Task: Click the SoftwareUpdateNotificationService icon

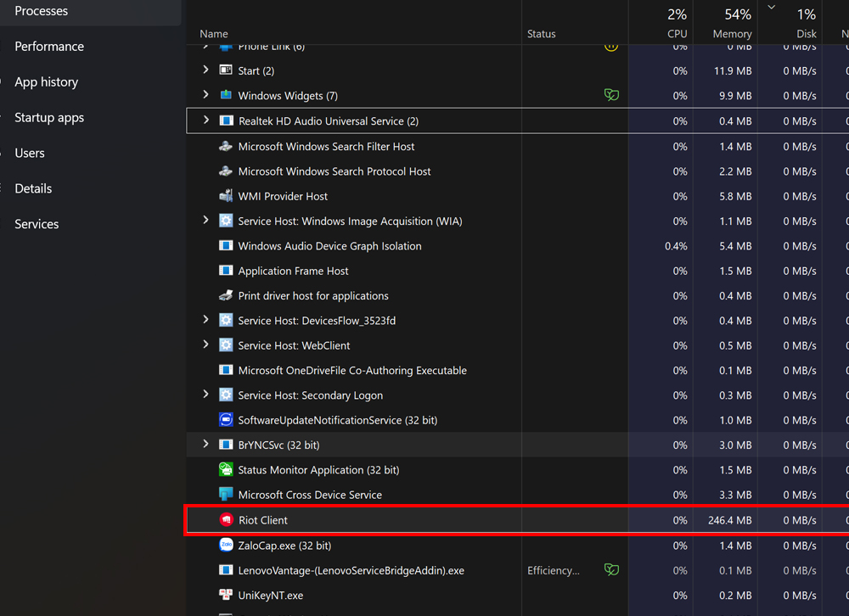Action: coord(226,420)
